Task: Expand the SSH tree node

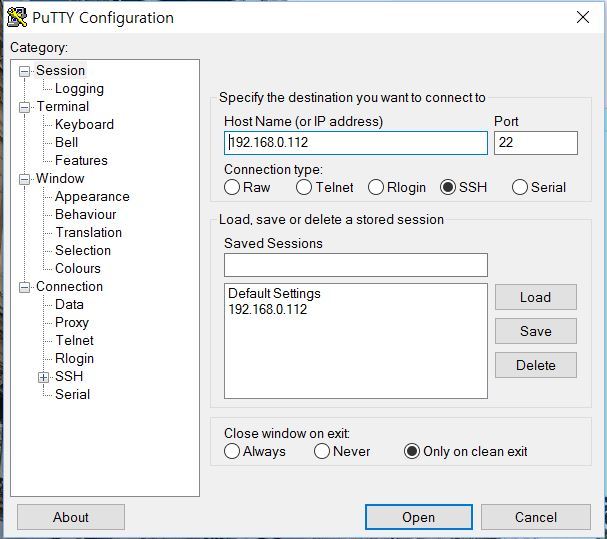Action: tap(43, 377)
